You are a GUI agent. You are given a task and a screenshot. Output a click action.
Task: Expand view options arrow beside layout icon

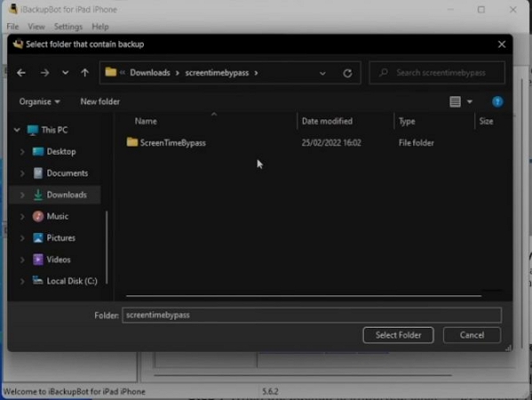click(470, 101)
